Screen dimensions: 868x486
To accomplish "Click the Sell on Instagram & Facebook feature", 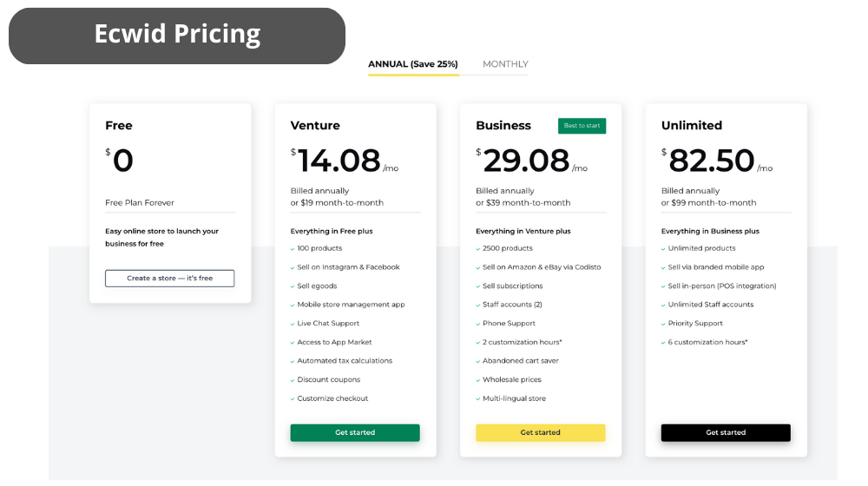I will pyautogui.click(x=348, y=267).
